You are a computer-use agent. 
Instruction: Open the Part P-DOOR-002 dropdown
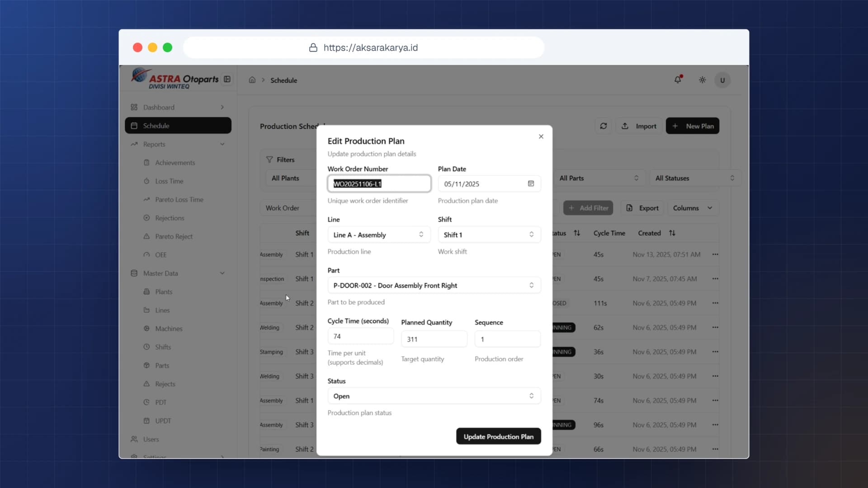(434, 285)
